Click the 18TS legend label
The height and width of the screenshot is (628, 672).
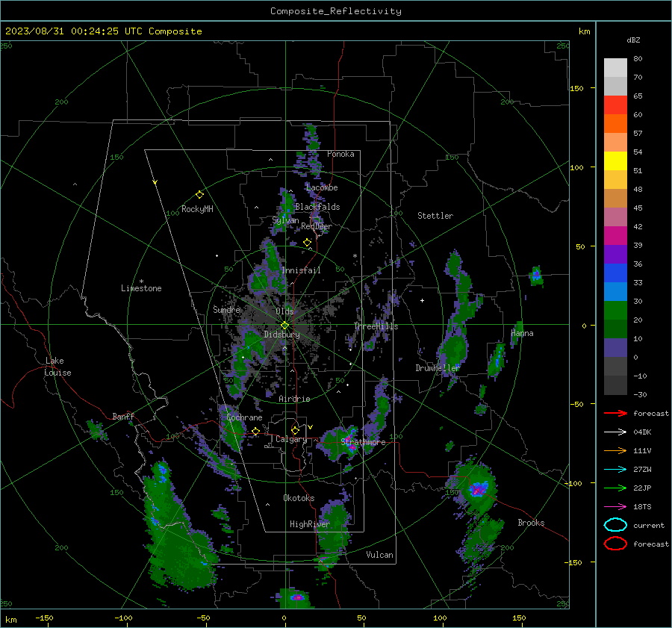[x=642, y=507]
